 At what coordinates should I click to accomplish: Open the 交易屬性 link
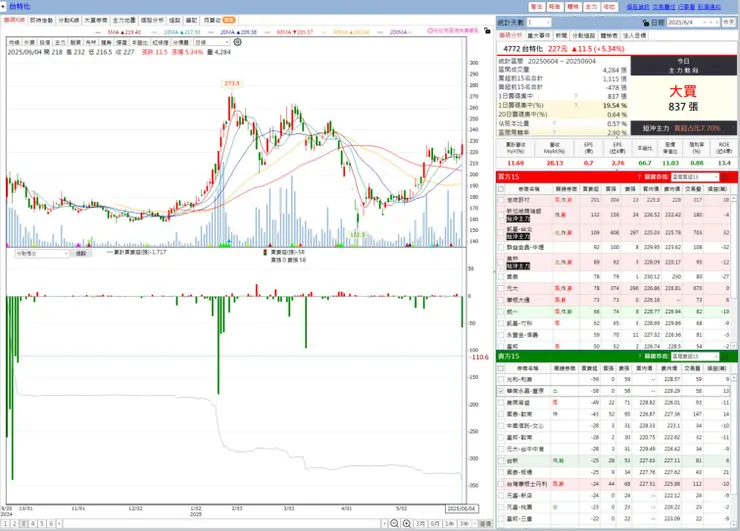(664, 7)
